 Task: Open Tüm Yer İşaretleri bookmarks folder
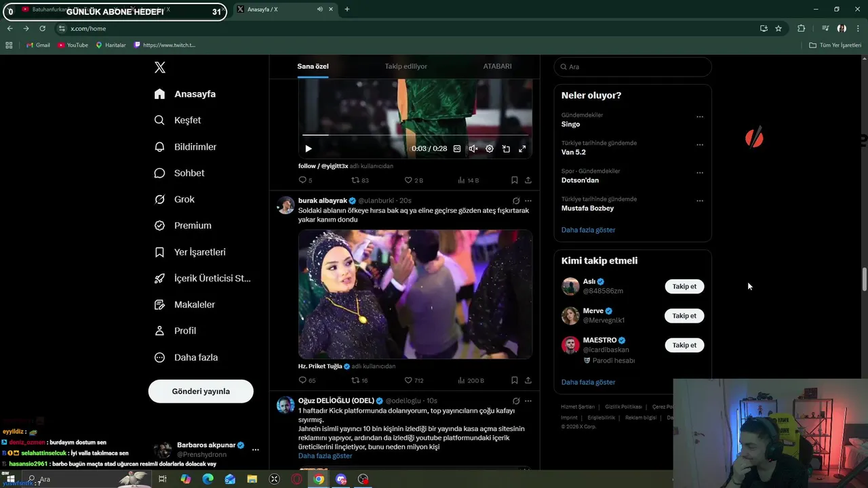click(835, 45)
